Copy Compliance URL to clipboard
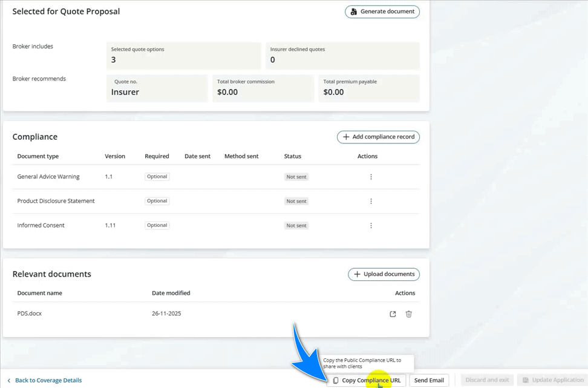This screenshot has width=588, height=388. coord(367,380)
